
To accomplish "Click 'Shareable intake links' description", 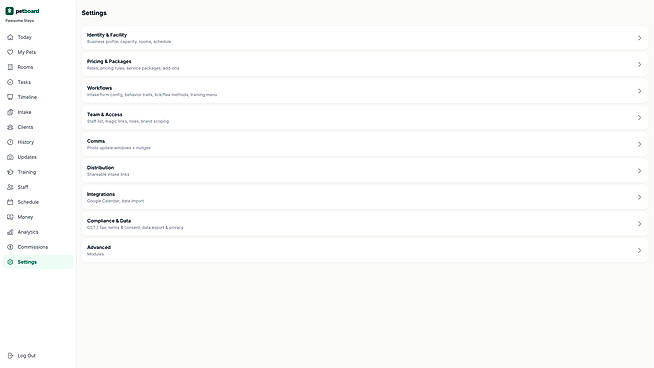I will tap(108, 174).
